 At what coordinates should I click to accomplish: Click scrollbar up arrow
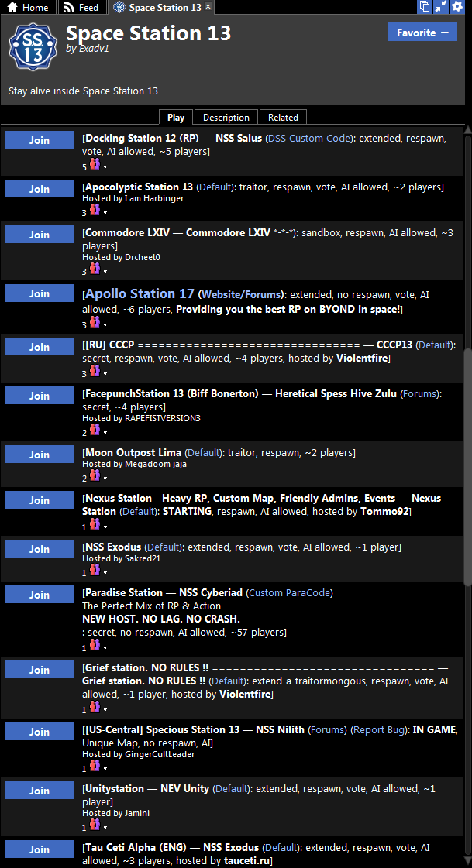pos(467,131)
